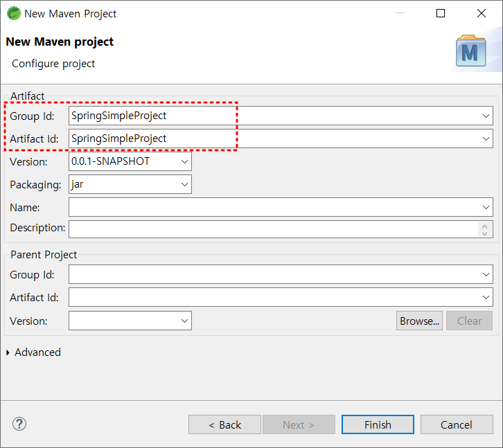Maximize the New Maven Project window
Image resolution: width=503 pixels, height=448 pixels.
[441, 13]
